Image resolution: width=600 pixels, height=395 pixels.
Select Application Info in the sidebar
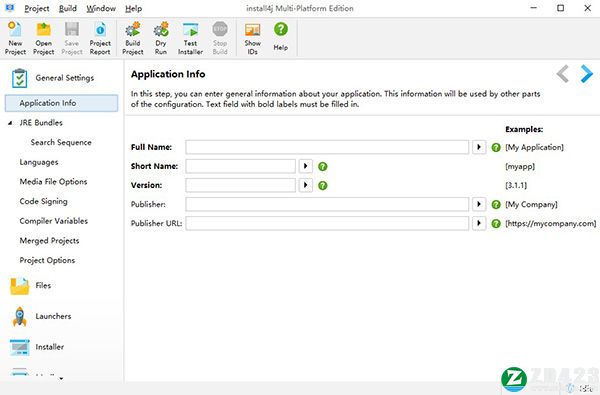(61, 103)
